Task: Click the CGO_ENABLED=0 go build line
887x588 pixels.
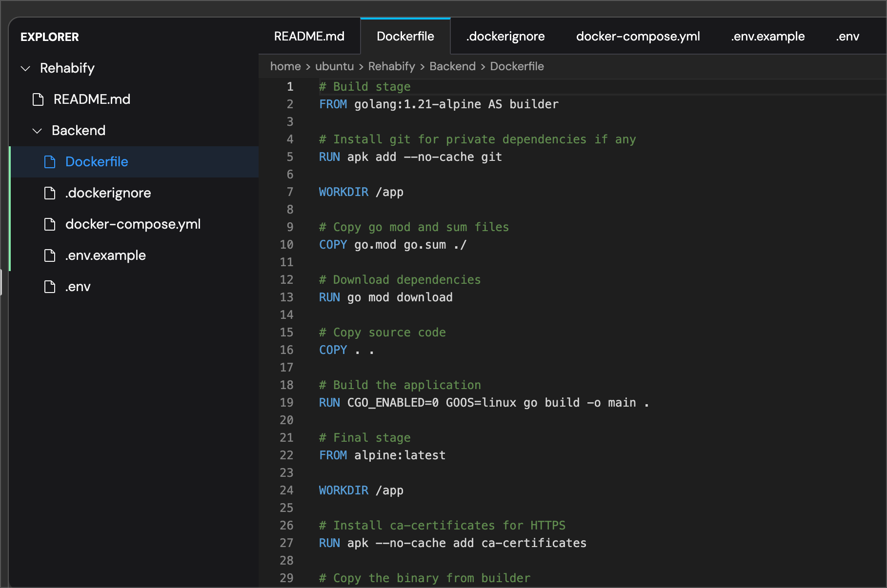Action: [484, 403]
